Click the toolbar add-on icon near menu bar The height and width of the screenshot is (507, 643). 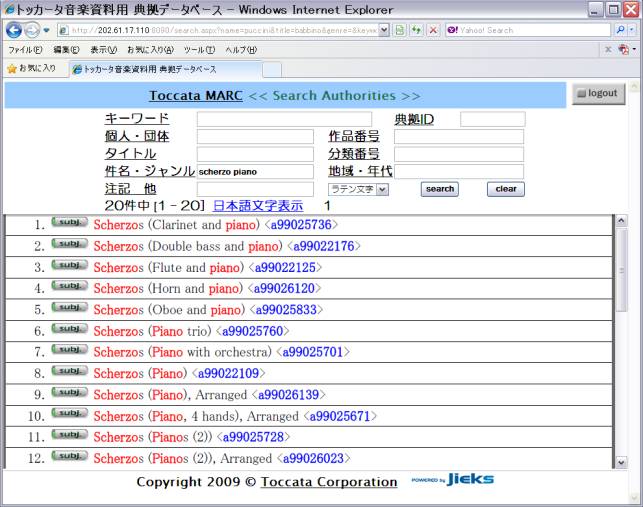624,50
